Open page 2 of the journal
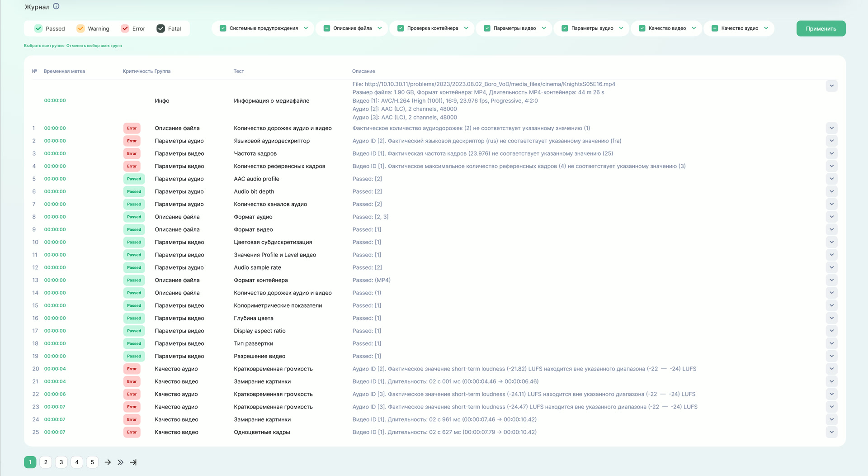The width and height of the screenshot is (868, 476). pos(46,462)
